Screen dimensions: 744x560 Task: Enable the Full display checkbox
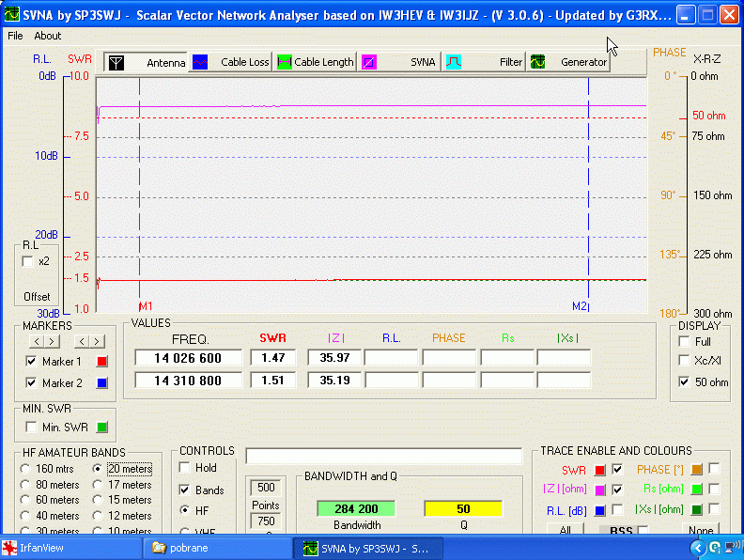coord(683,342)
